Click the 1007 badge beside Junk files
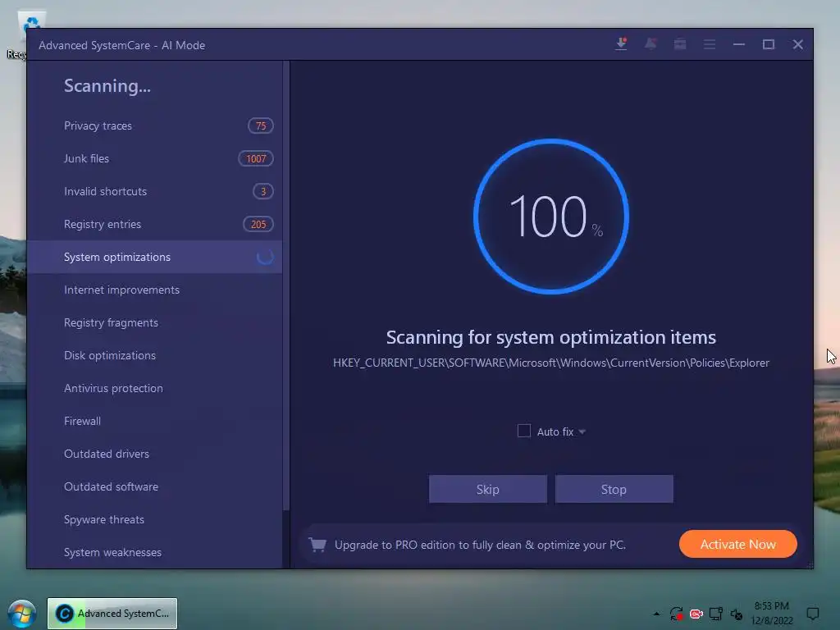Image resolution: width=840 pixels, height=630 pixels. point(256,158)
